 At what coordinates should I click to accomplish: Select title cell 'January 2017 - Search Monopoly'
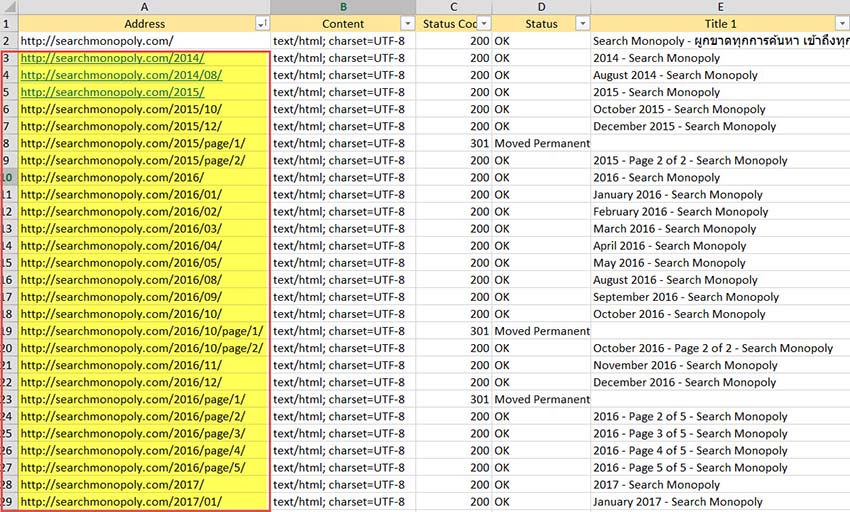pos(720,502)
